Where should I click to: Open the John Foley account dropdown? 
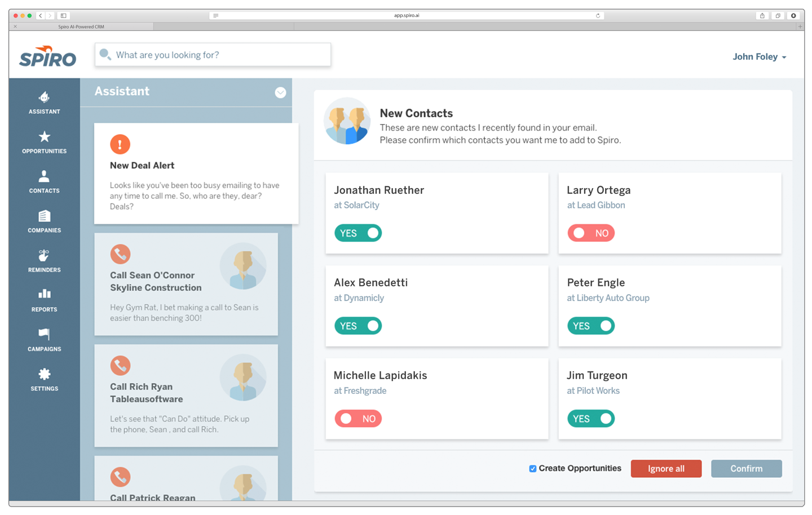coord(759,57)
